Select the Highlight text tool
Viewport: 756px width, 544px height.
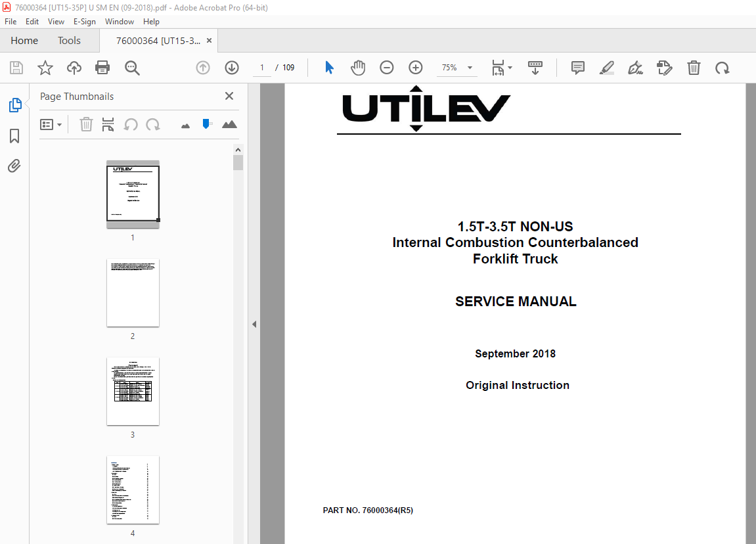[606, 68]
